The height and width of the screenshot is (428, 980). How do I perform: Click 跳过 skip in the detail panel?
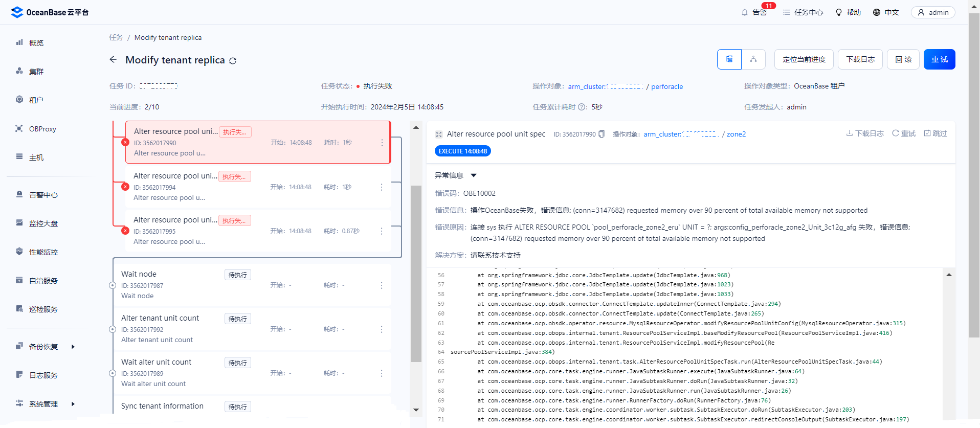coord(936,133)
